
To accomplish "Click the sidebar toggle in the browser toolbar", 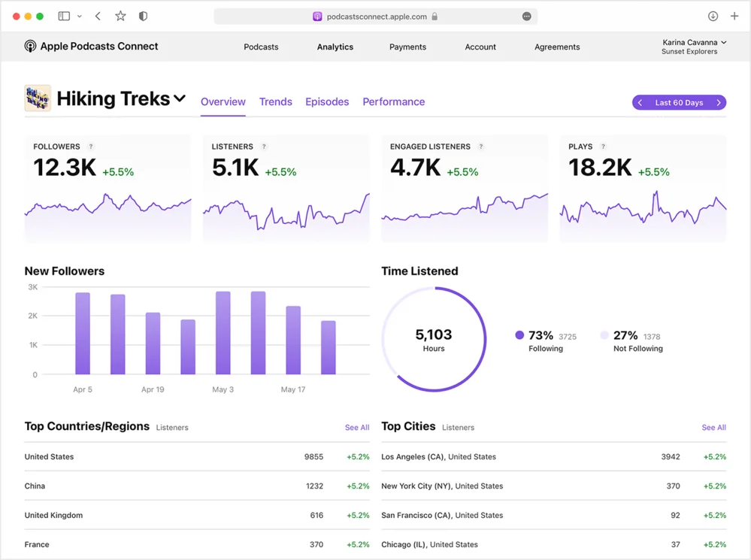I will pyautogui.click(x=64, y=16).
